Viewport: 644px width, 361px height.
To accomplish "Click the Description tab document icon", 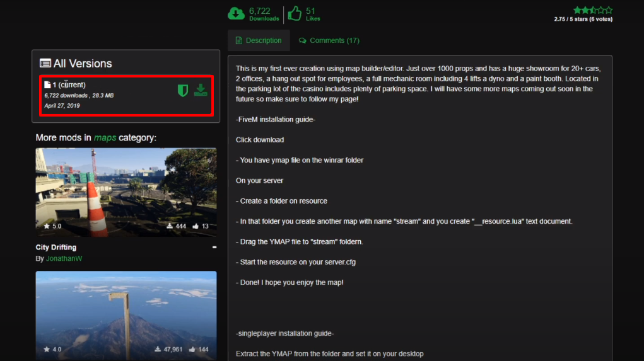I will tap(238, 40).
